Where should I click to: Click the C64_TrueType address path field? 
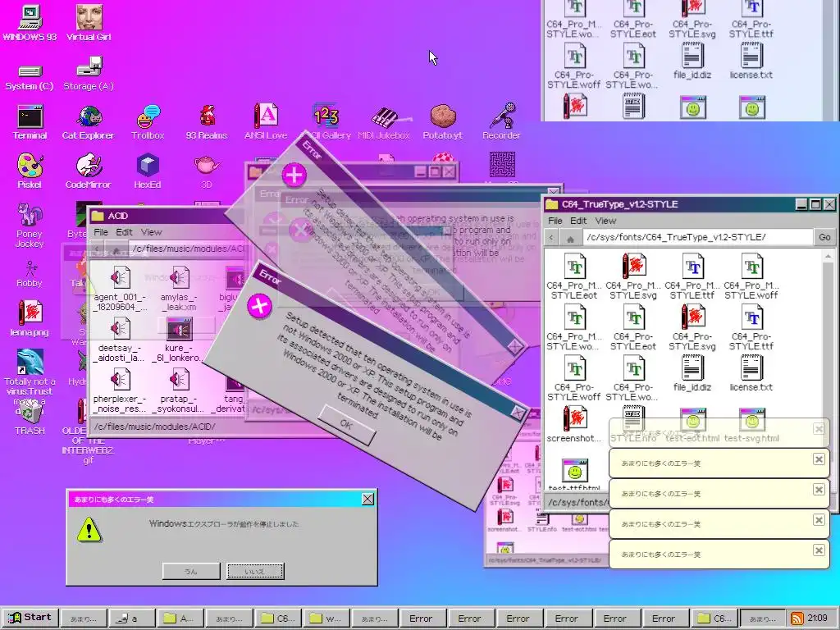[x=697, y=237]
